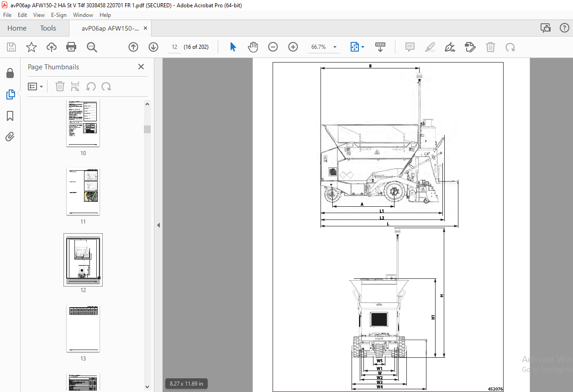
Task: Go to the next page with down arrow
Action: tap(153, 47)
